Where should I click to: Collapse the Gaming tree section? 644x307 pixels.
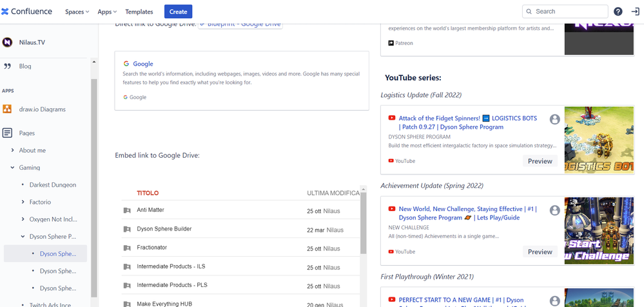tap(12, 167)
